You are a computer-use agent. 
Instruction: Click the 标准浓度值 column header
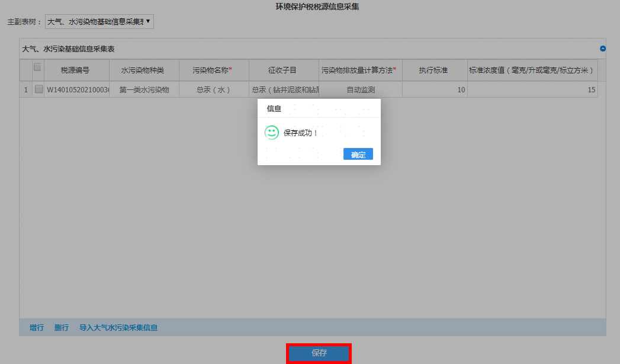(x=532, y=70)
